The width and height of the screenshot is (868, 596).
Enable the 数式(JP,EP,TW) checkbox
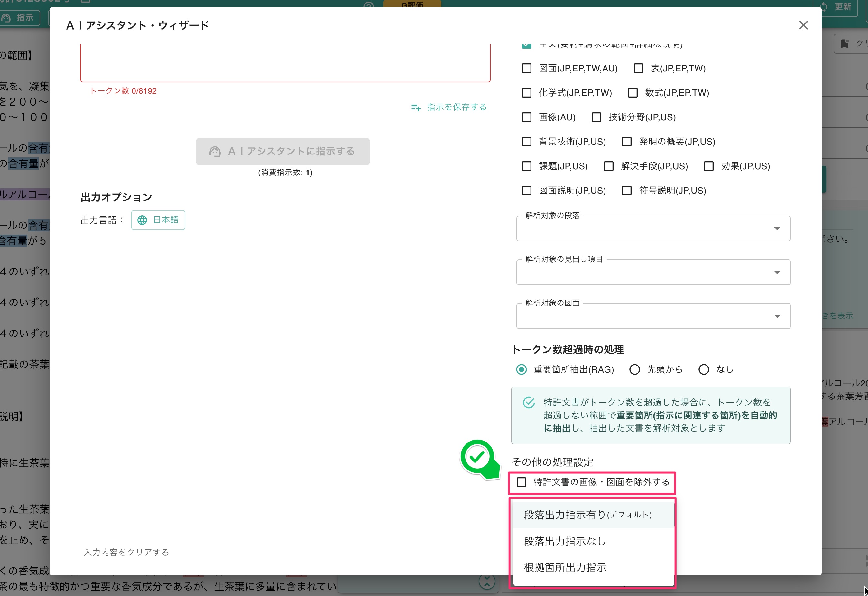pyautogui.click(x=633, y=93)
